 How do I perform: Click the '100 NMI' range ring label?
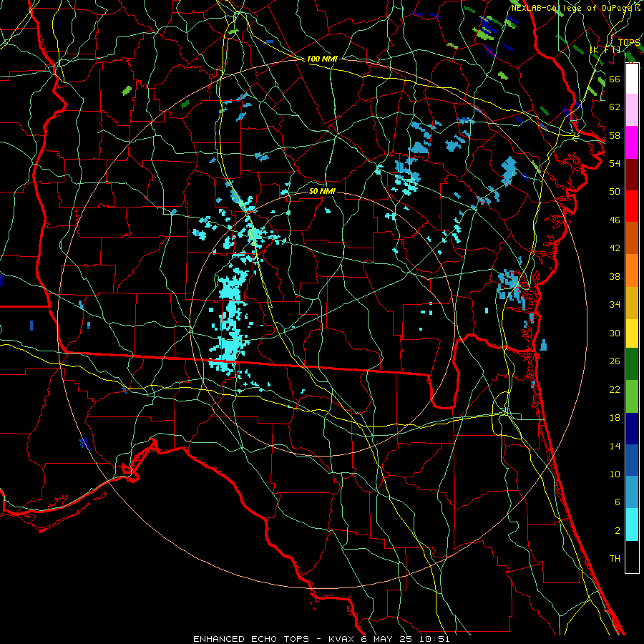322,59
